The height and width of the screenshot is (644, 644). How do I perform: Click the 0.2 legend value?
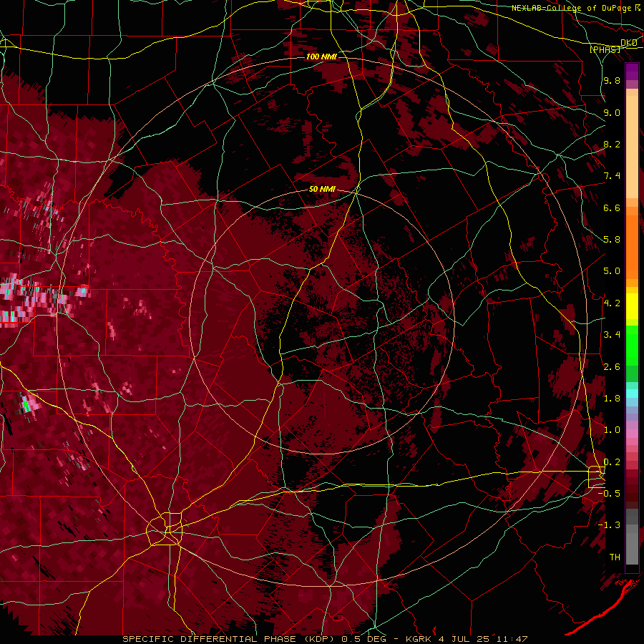(612, 462)
